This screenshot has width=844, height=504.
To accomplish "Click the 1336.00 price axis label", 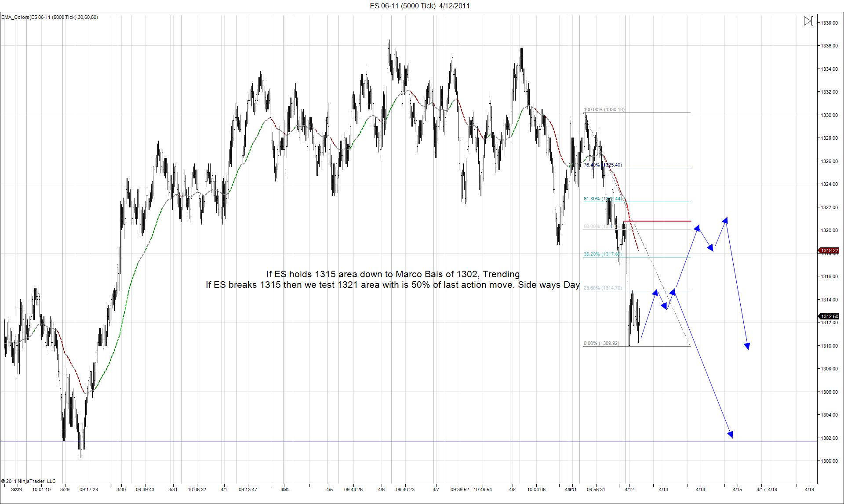I will coord(829,46).
